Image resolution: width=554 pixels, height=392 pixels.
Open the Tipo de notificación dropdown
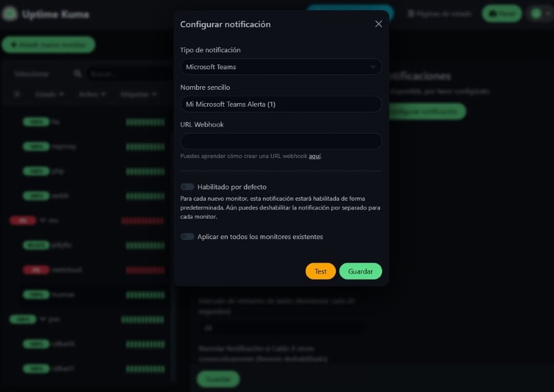coord(281,67)
